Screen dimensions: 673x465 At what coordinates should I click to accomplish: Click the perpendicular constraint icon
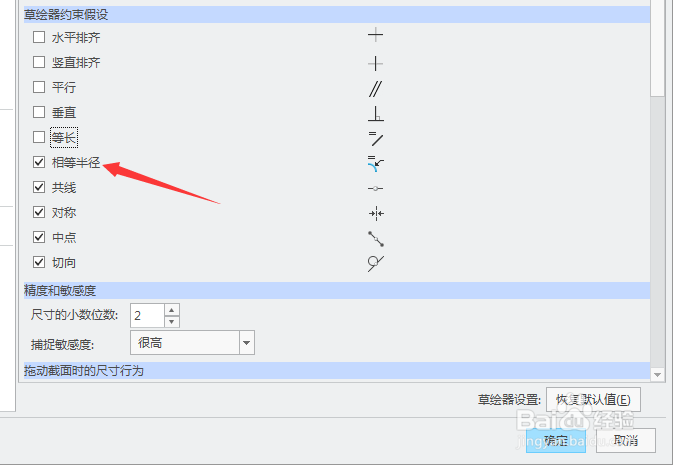(x=376, y=114)
